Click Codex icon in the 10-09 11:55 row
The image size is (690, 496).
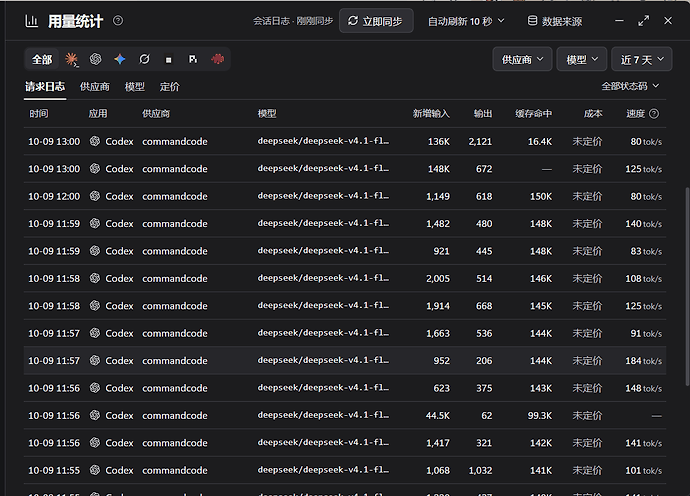[95, 470]
